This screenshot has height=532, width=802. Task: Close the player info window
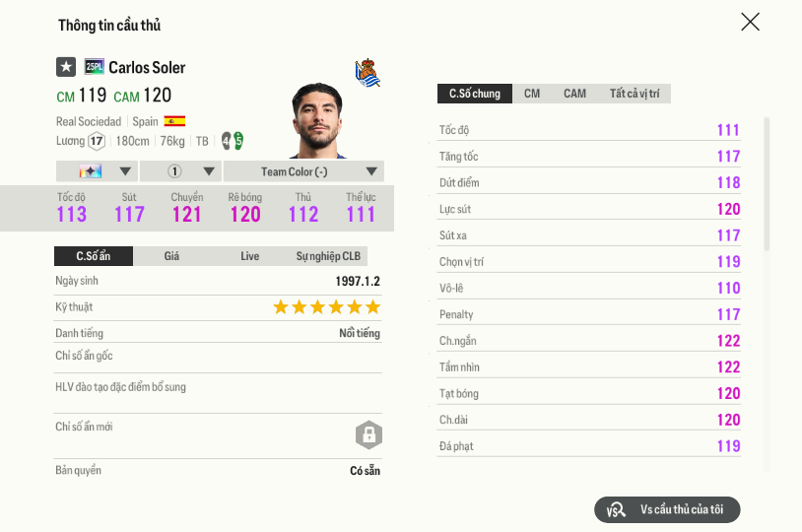pos(750,22)
